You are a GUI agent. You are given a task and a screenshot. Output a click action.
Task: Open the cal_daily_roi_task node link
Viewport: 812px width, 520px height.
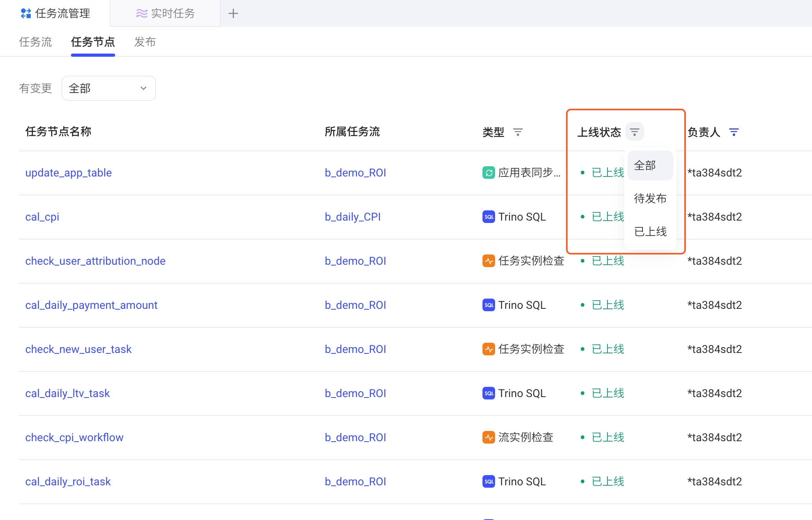click(68, 481)
